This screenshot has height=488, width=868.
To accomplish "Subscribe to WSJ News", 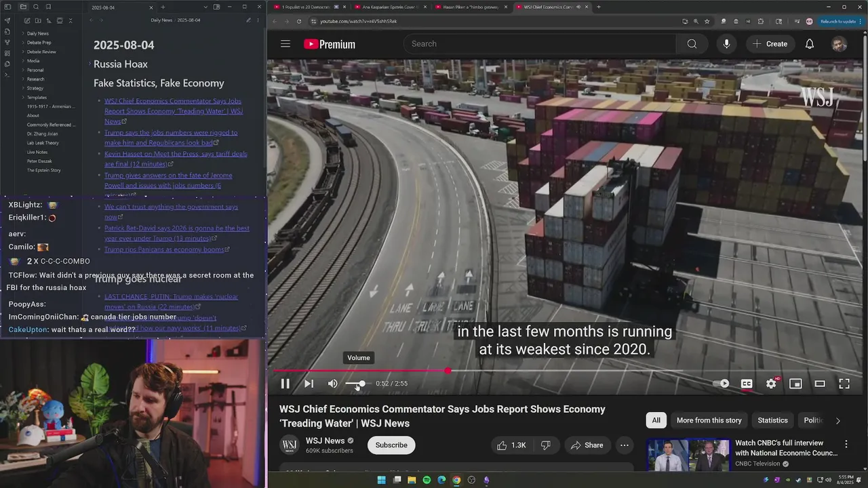I will (x=391, y=445).
